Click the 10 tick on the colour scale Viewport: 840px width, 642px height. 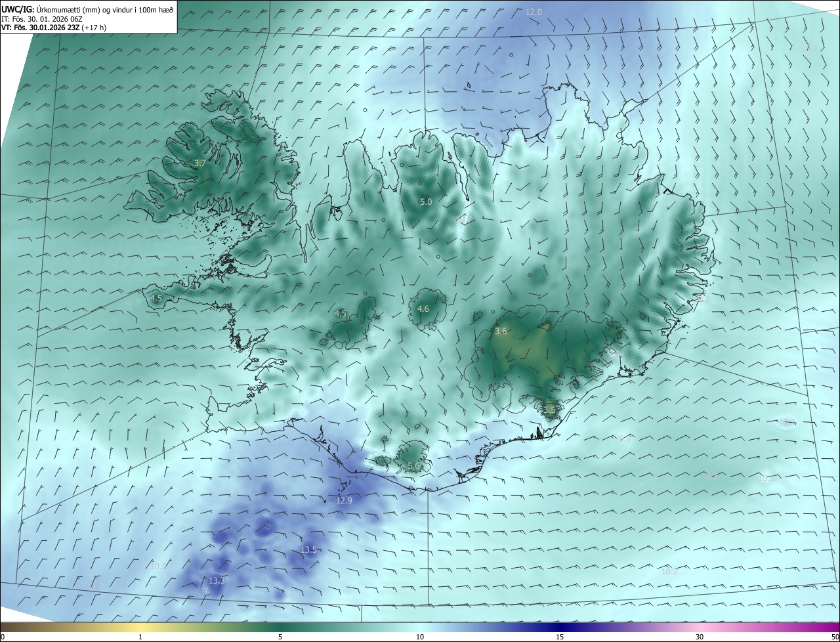click(x=420, y=637)
